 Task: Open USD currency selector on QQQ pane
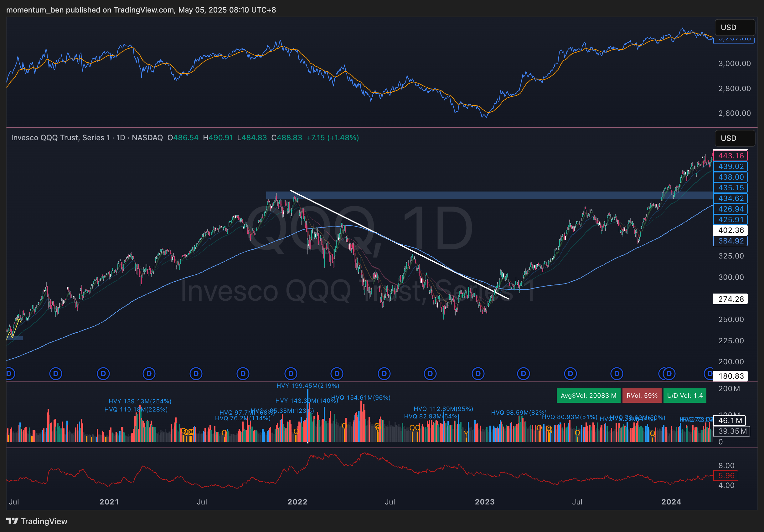735,138
